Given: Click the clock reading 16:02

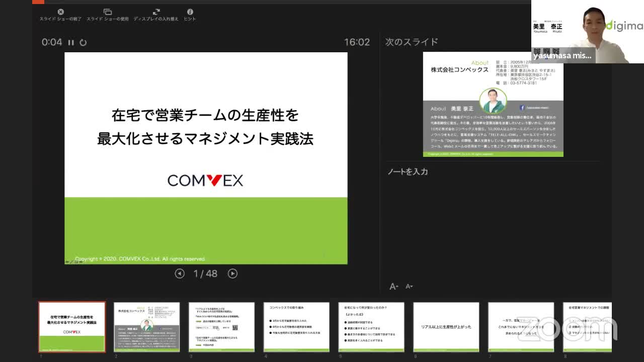Looking at the screenshot, I should tap(357, 42).
